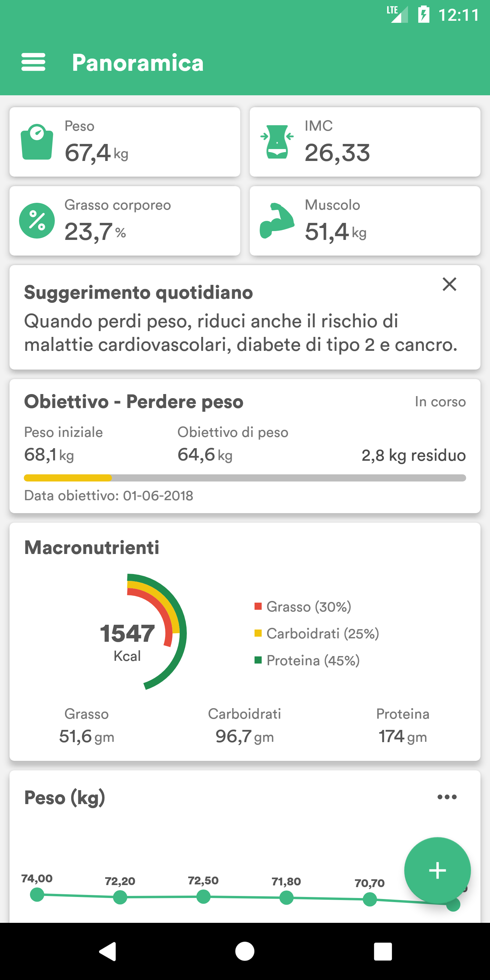
Task: Tap the weight goal progress bar
Action: 245,478
